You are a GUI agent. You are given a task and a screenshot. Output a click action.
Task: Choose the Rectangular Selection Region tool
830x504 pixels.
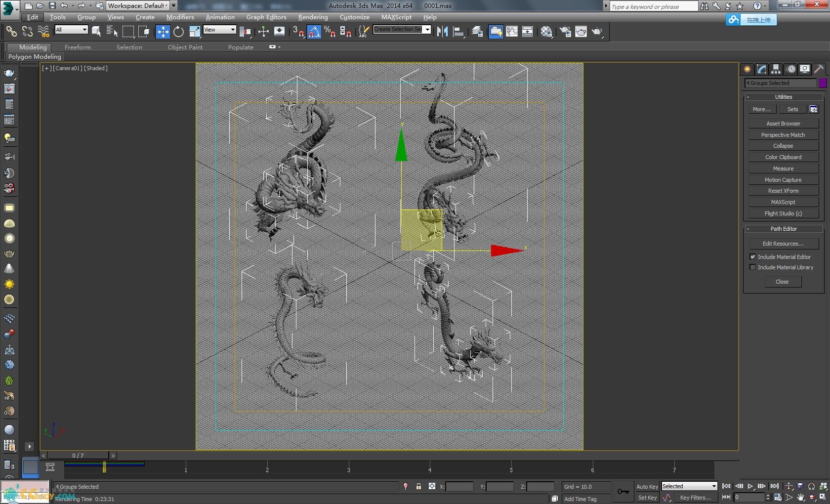[x=128, y=32]
